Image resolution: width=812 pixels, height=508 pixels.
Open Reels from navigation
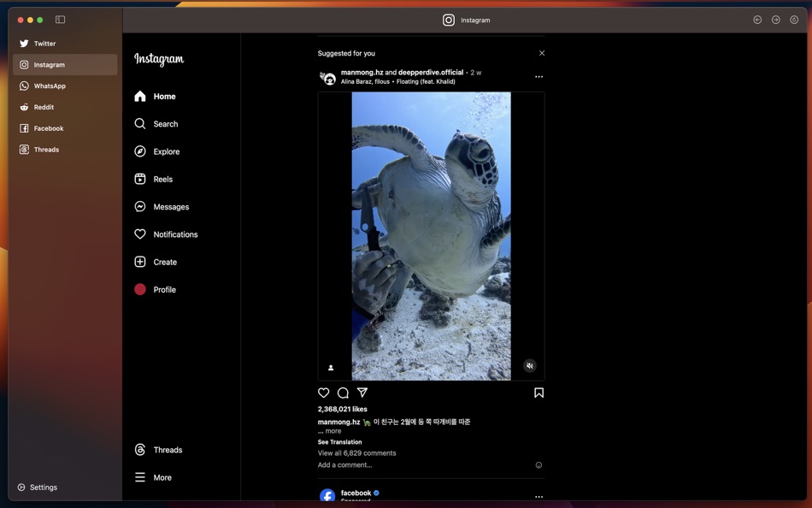coord(154,179)
